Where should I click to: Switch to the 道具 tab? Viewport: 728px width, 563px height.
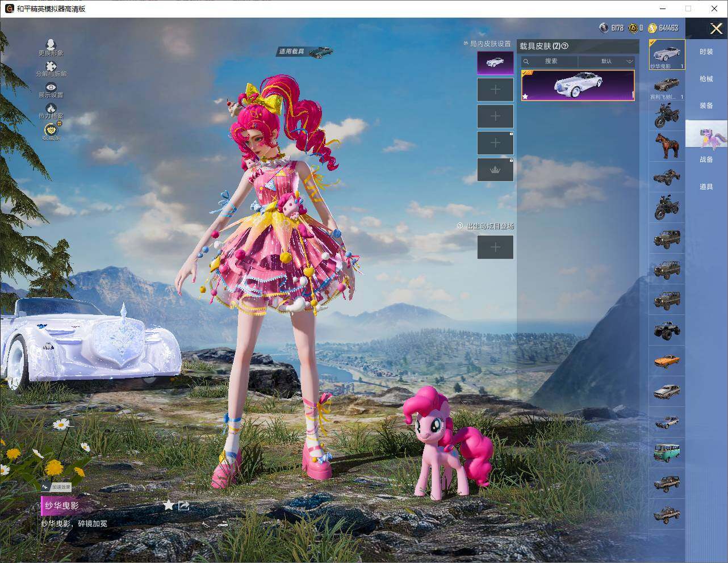coord(706,187)
